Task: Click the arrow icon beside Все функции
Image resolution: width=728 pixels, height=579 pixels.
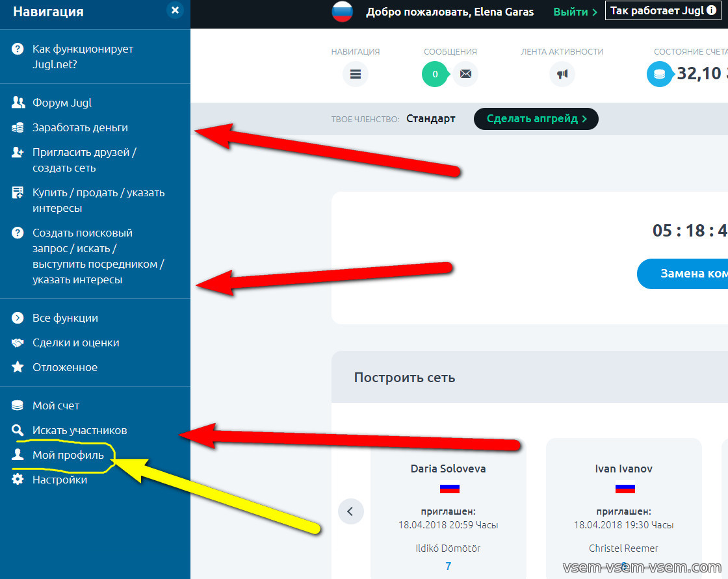Action: coord(18,318)
